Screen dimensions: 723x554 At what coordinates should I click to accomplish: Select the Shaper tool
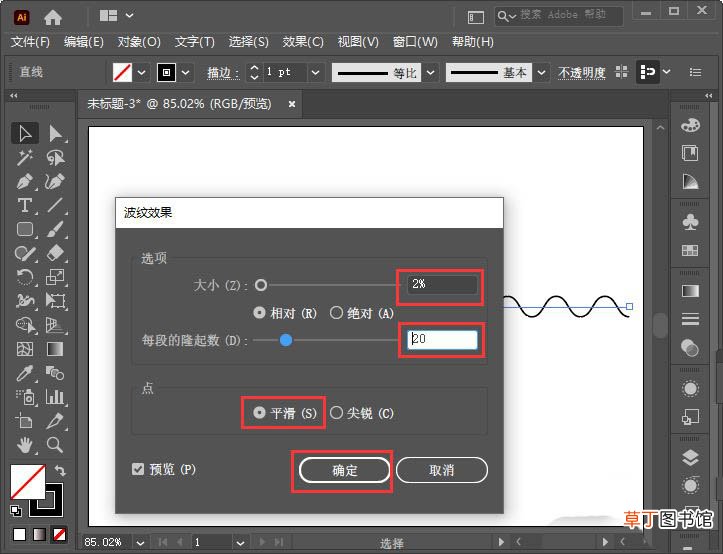[25, 253]
